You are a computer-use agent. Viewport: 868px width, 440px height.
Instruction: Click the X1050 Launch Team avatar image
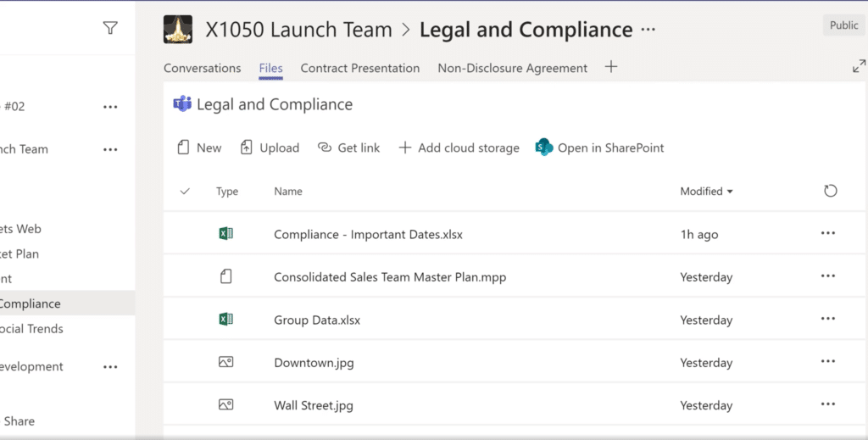pos(178,30)
